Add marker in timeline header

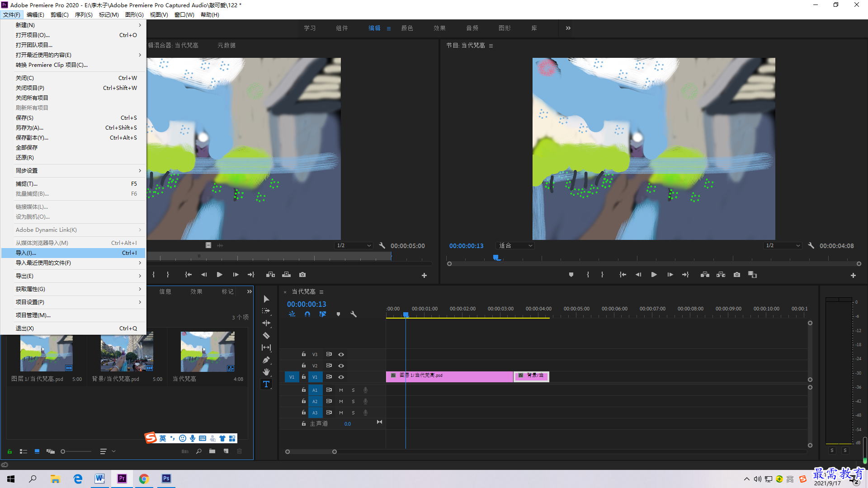tap(338, 314)
